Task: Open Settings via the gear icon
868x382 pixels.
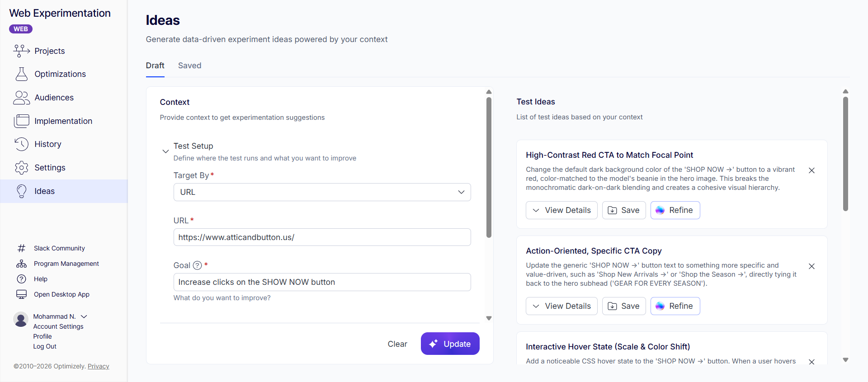Action: [21, 168]
